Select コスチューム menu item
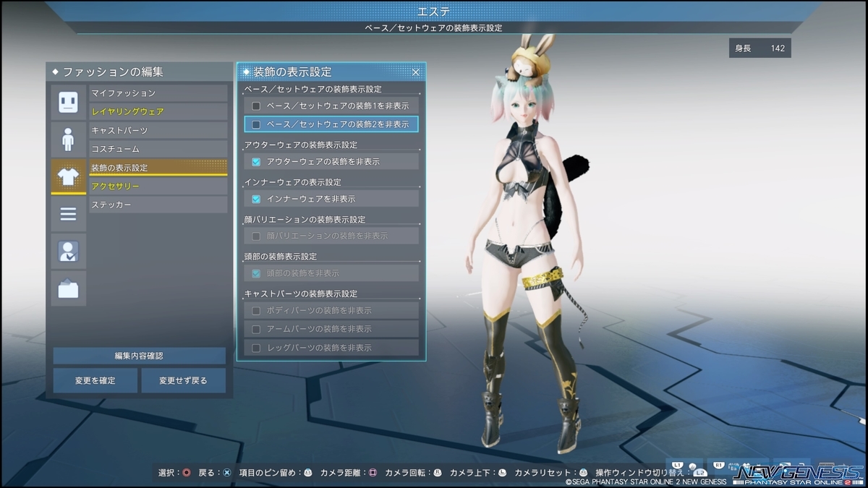Screen dimensions: 868x488 [158, 149]
